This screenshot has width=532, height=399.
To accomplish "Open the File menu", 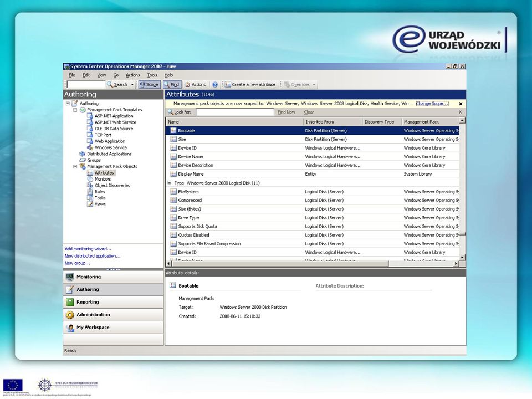I will (x=72, y=75).
